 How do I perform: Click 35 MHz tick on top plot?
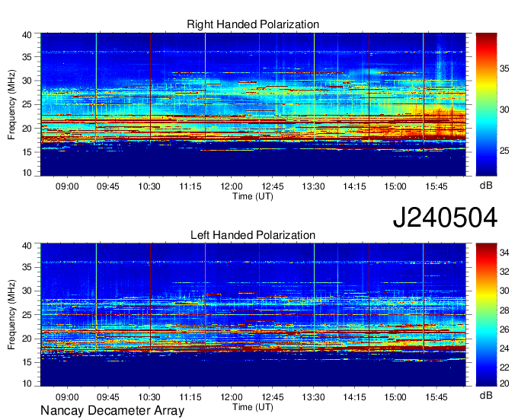[27, 57]
